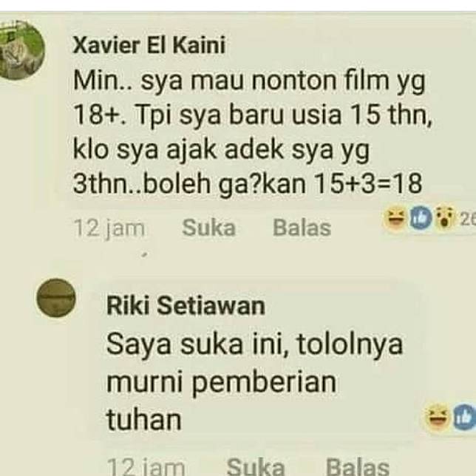Click Suka under Xavier El Kaini's comment
Image resolution: width=476 pixels, height=476 pixels.
click(209, 228)
